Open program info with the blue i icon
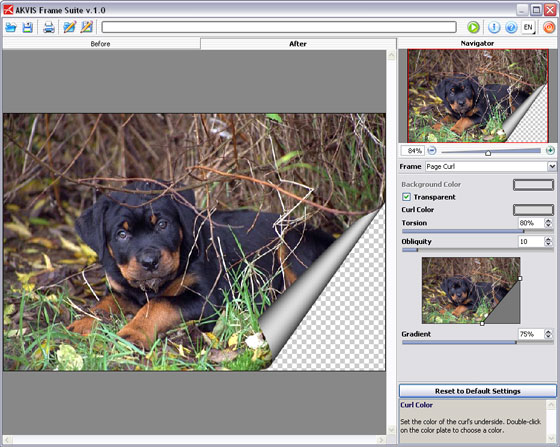 pos(494,27)
